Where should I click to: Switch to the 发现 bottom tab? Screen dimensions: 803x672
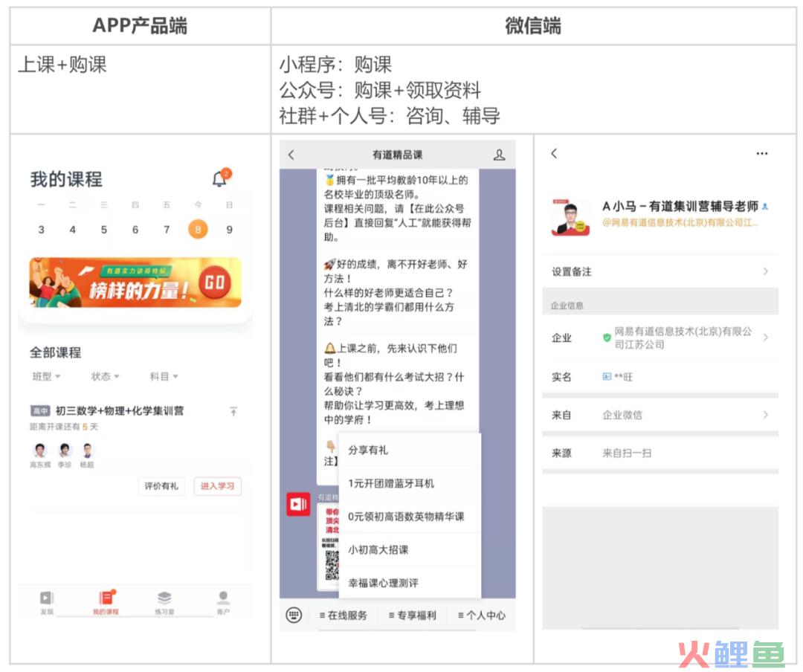click(47, 602)
